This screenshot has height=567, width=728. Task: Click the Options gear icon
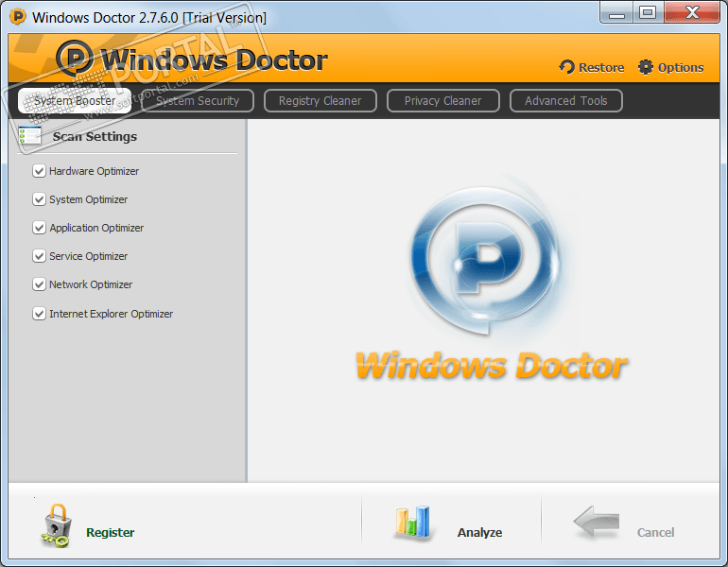[x=646, y=67]
